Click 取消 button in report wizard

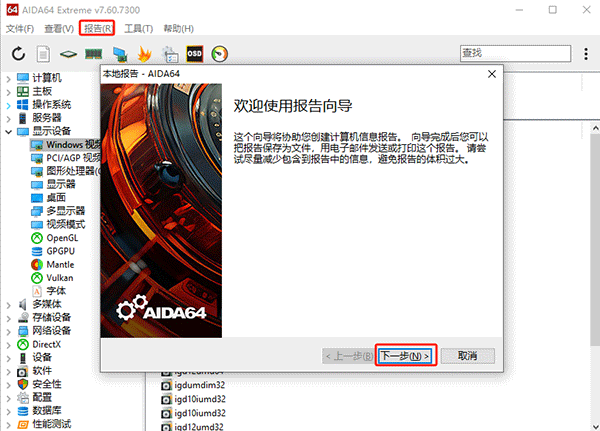[468, 356]
